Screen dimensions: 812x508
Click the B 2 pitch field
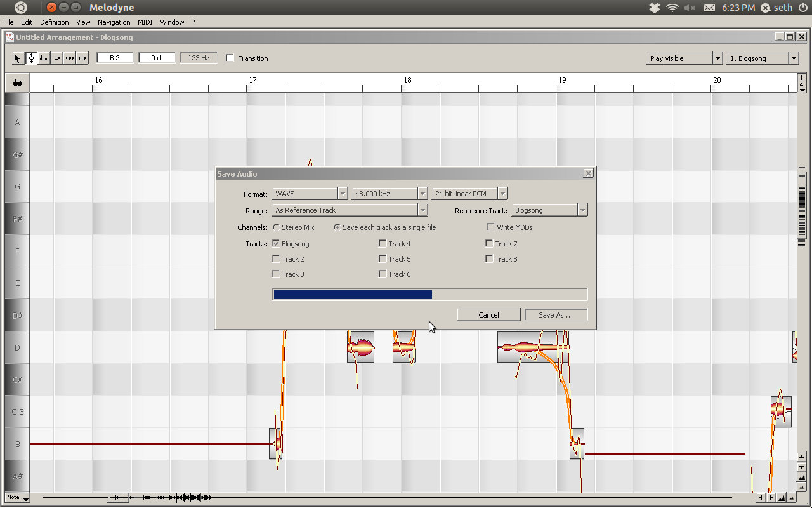(x=115, y=58)
